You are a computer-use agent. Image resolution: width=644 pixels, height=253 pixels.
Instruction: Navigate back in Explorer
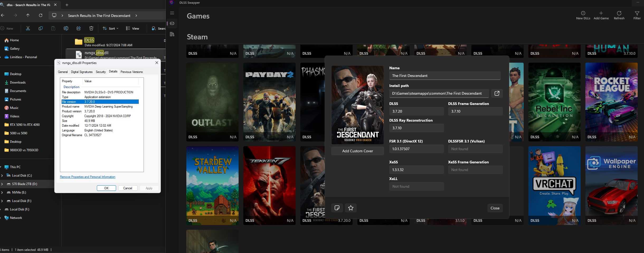tap(3, 15)
